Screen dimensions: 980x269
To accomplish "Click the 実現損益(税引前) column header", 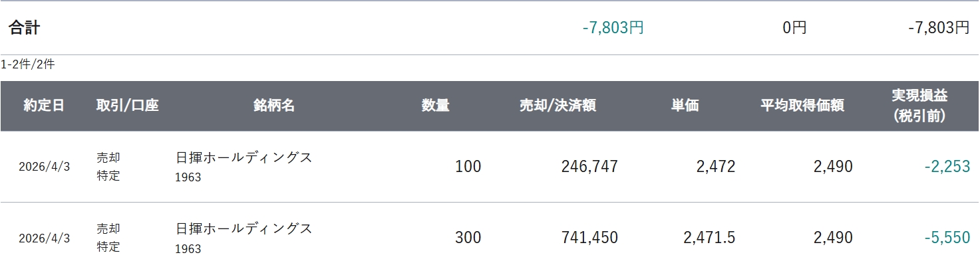I will tap(919, 106).
